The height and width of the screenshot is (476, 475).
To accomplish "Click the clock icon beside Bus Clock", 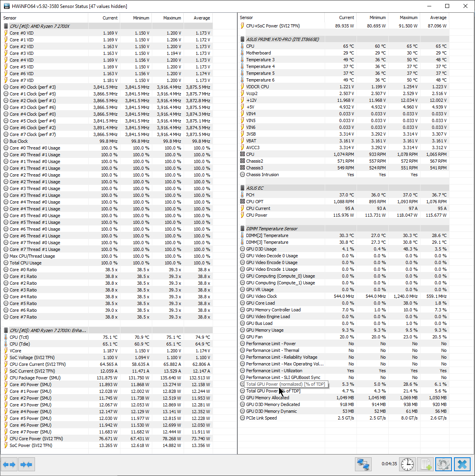I will coord(6,141).
